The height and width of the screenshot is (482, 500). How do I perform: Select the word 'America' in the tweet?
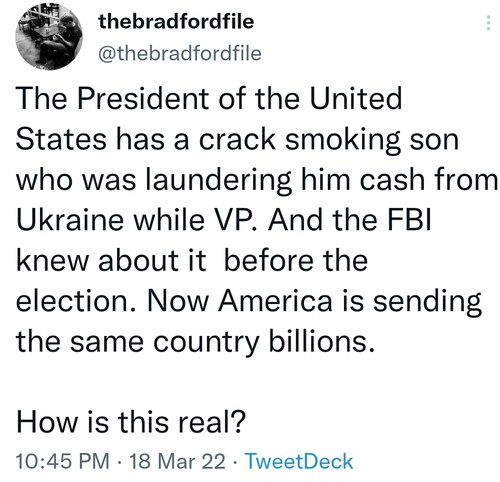point(275,301)
